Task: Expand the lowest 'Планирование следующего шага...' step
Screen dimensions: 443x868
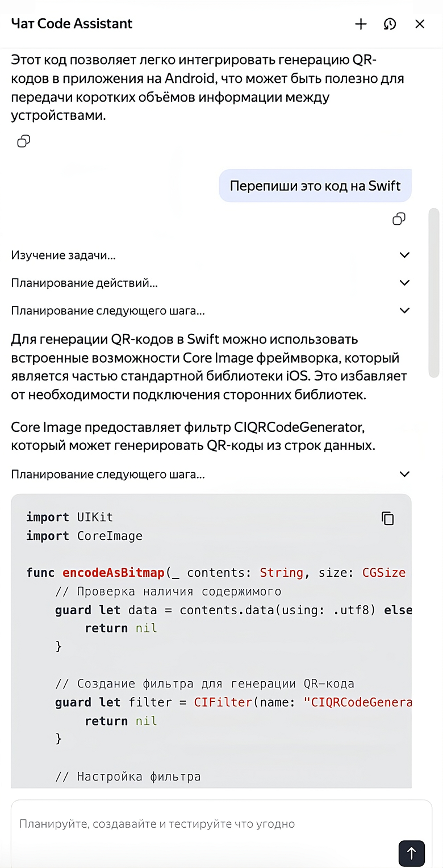Action: 404,473
